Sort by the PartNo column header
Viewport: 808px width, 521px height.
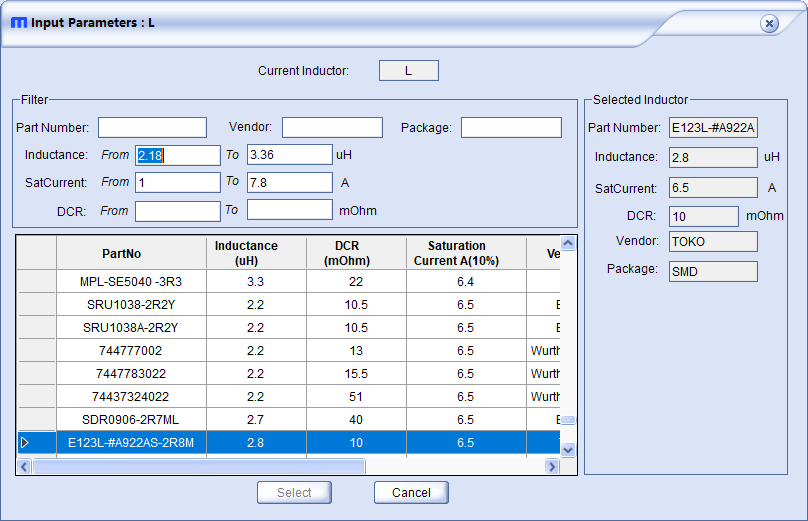click(x=130, y=253)
